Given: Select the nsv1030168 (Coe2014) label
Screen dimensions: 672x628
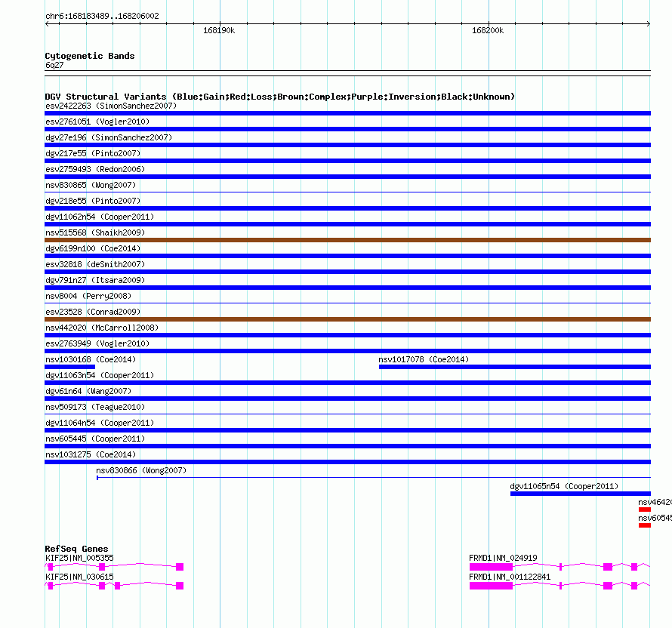Looking at the screenshot, I should [x=91, y=359].
